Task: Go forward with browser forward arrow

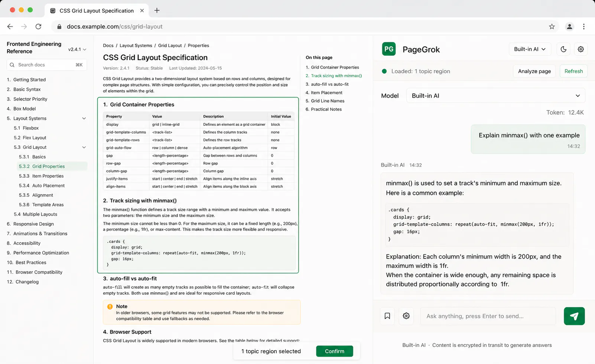Action: click(24, 26)
